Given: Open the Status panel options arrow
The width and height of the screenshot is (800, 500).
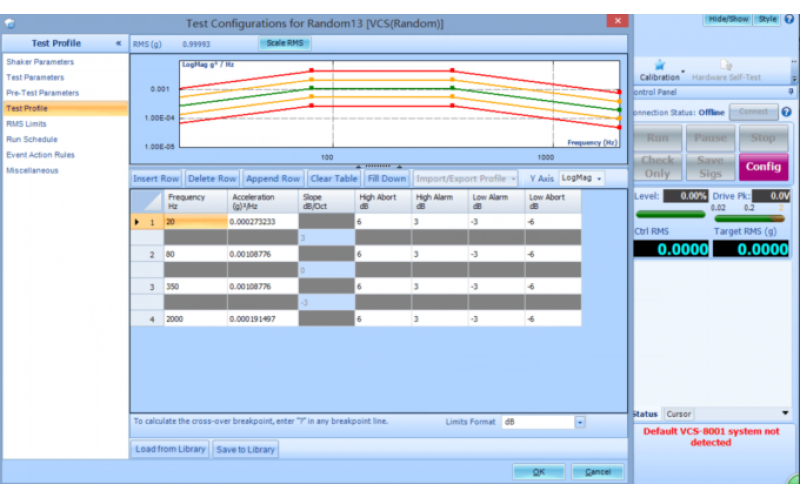Looking at the screenshot, I should 785,412.
